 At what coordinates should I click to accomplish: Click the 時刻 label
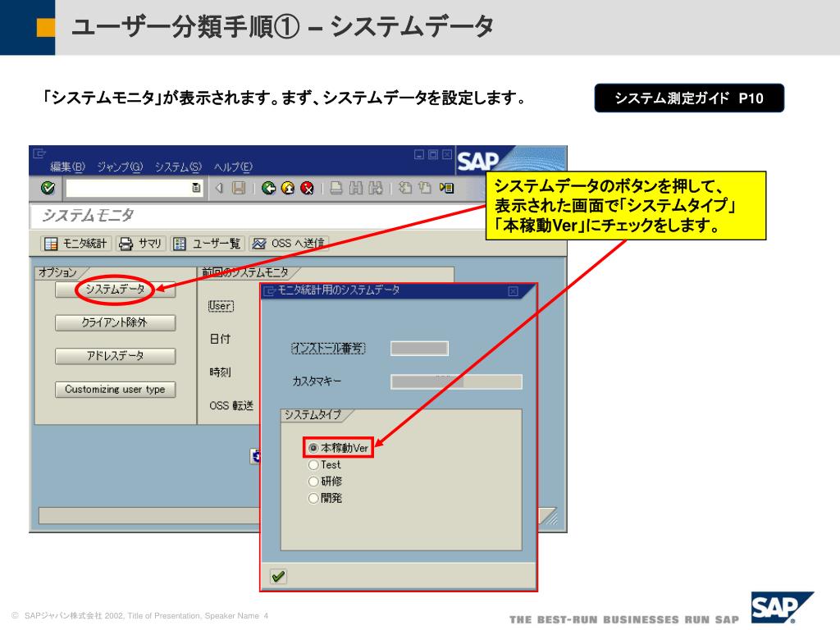[220, 372]
